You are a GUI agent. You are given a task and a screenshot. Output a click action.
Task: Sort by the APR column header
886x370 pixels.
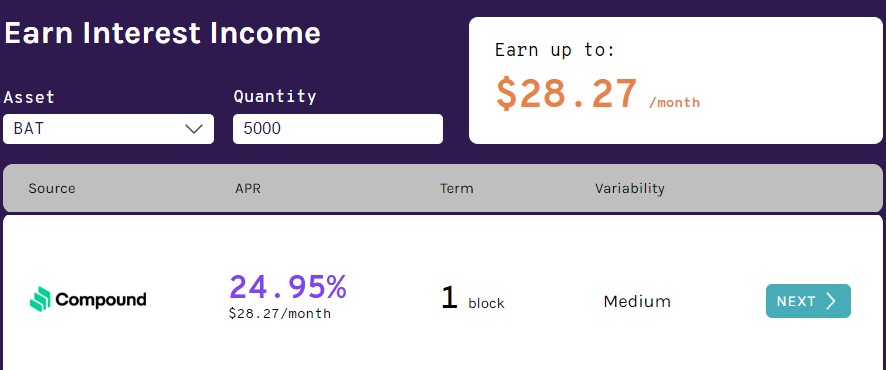[248, 188]
